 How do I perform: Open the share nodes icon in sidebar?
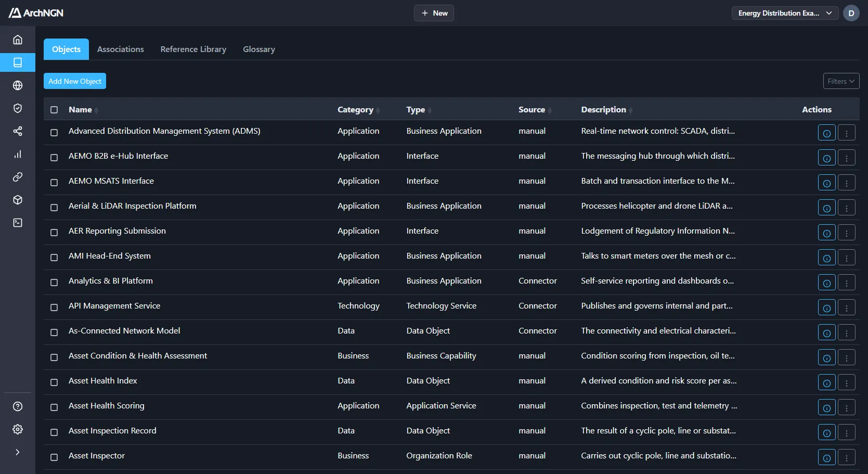click(x=18, y=131)
